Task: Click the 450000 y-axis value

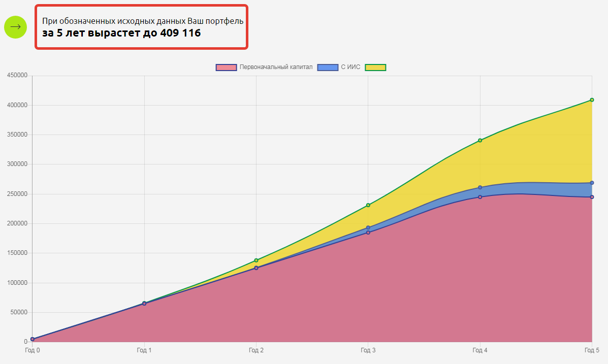Action: coord(17,75)
